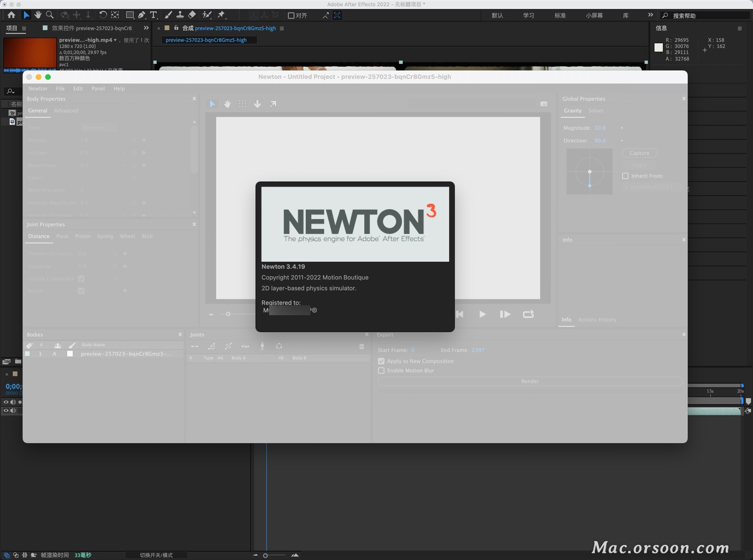Add a distance joint in Joints panel
Viewport: 753px width, 560px height.
point(195,346)
